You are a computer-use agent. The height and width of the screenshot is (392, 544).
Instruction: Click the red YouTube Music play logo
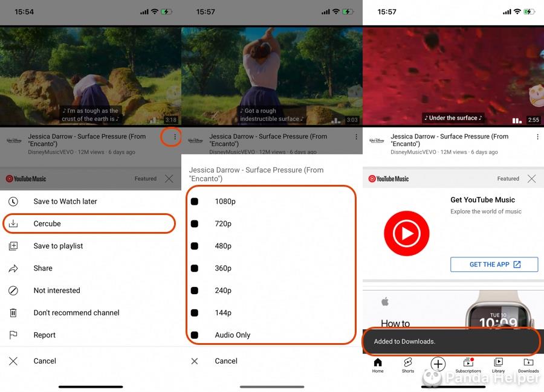pyautogui.click(x=407, y=233)
